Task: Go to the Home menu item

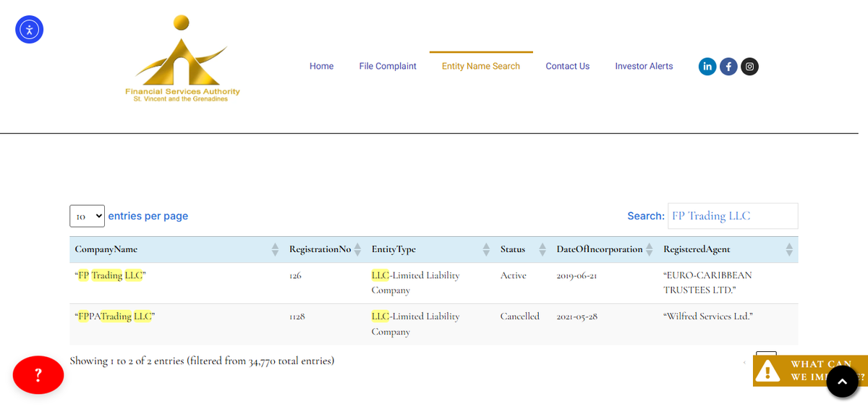Action: click(322, 66)
